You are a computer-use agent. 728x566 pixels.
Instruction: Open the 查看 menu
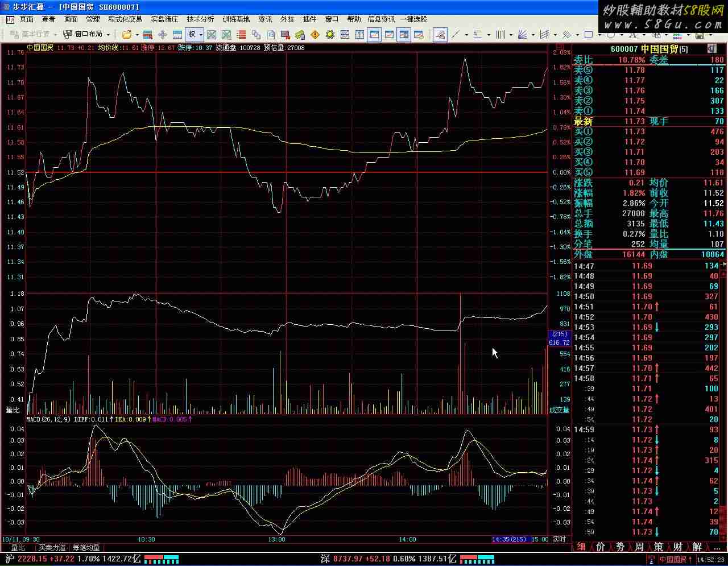coord(48,19)
